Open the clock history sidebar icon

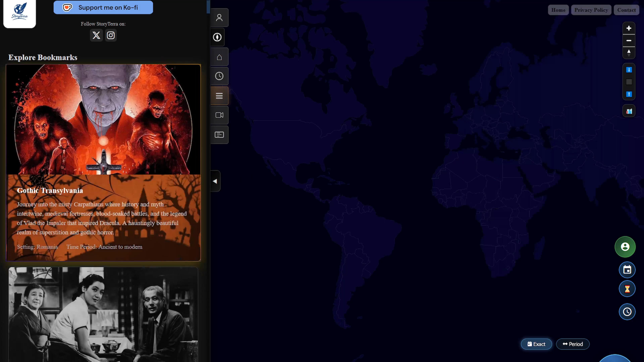tap(219, 76)
